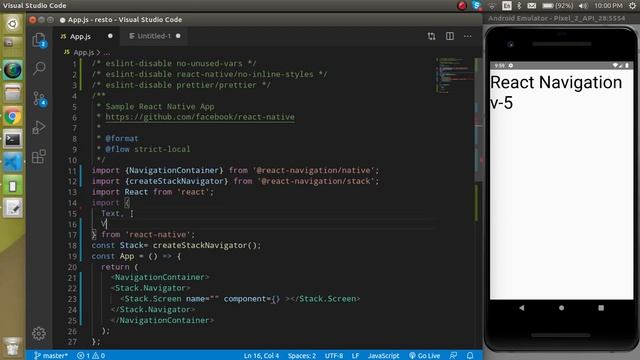The width and height of the screenshot is (640, 360).
Task: Open notifications bell in status bar
Action: point(470,356)
